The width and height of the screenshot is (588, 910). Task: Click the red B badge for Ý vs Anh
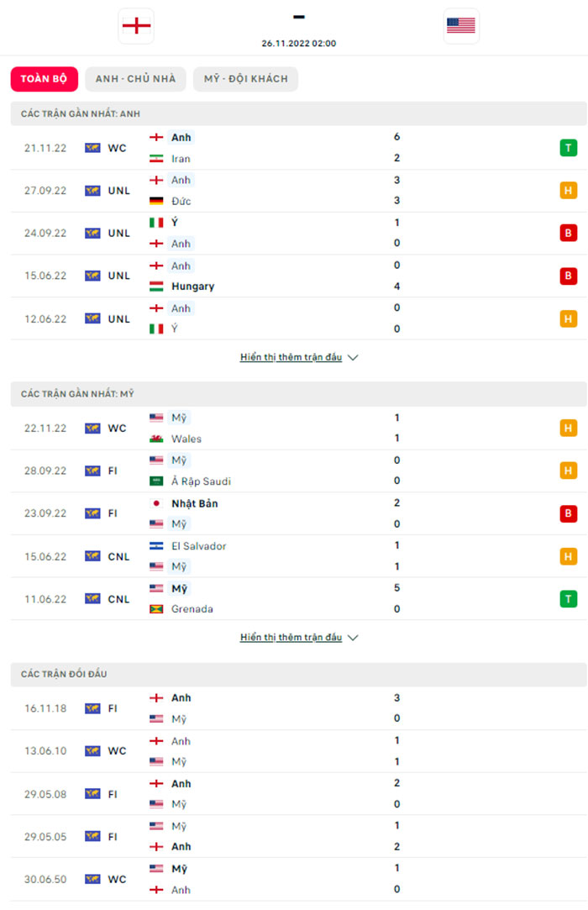click(x=569, y=233)
